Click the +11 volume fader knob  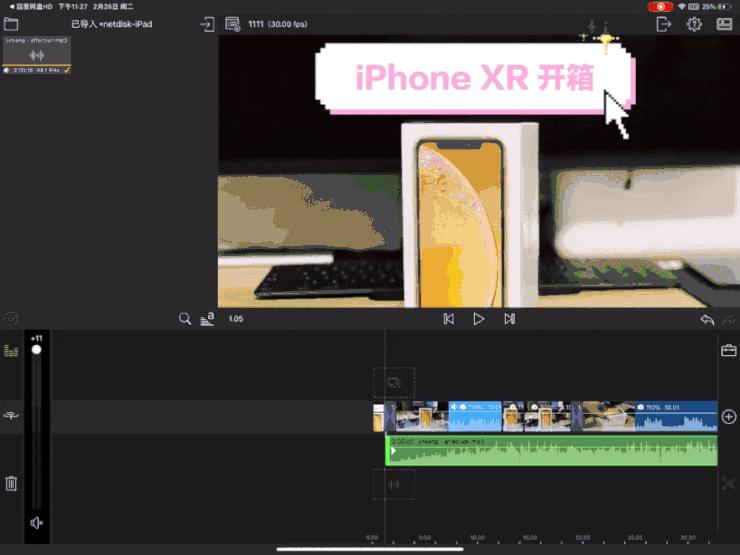(x=36, y=350)
